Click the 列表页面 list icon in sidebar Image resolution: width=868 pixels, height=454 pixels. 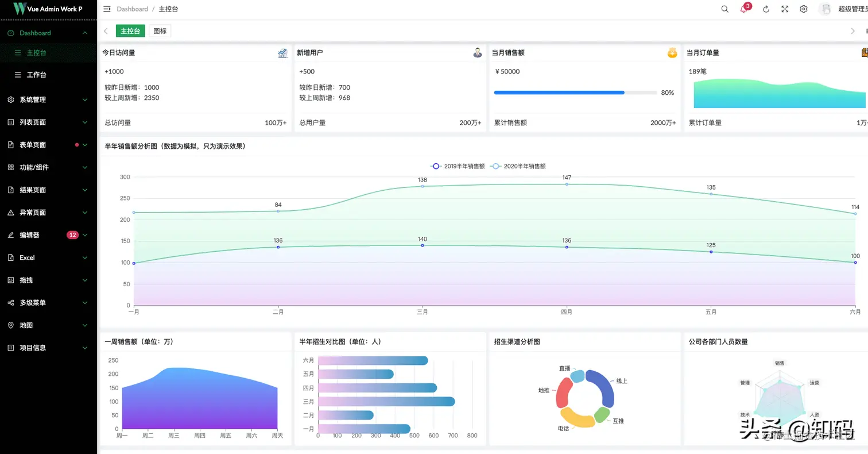[11, 122]
